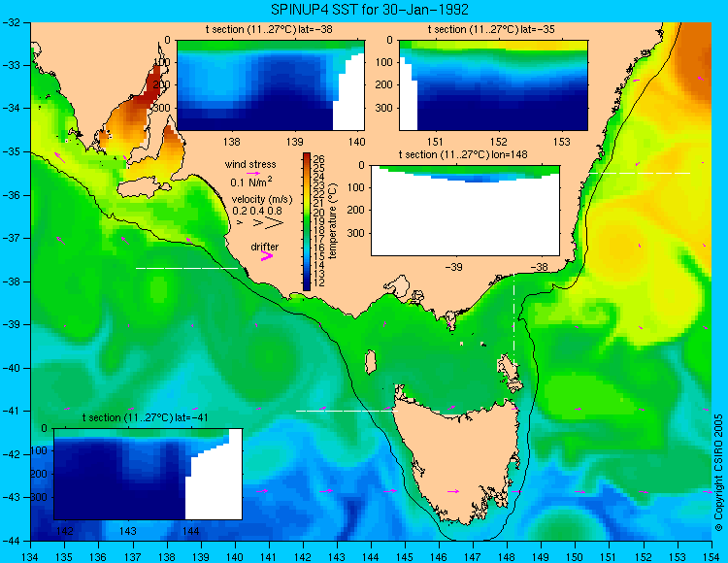This screenshot has height=563, width=728.
Task: Click the 't section (11..27°C) lat=-38' heading
Action: pos(269,30)
